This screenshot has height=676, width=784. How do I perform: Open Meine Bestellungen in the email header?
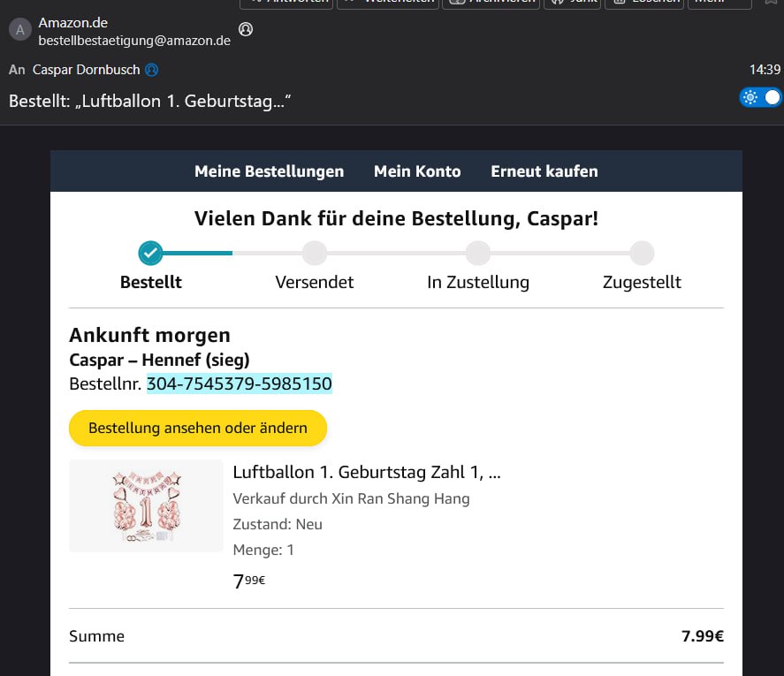pyautogui.click(x=269, y=171)
